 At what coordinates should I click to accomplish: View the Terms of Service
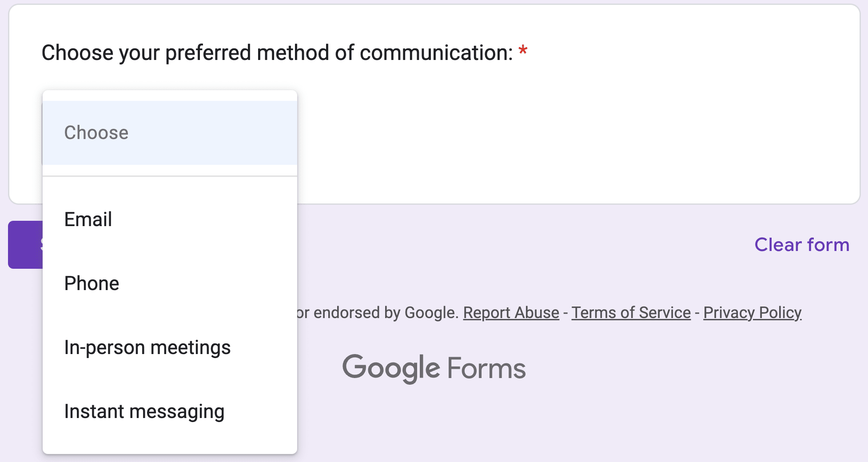[x=630, y=312]
